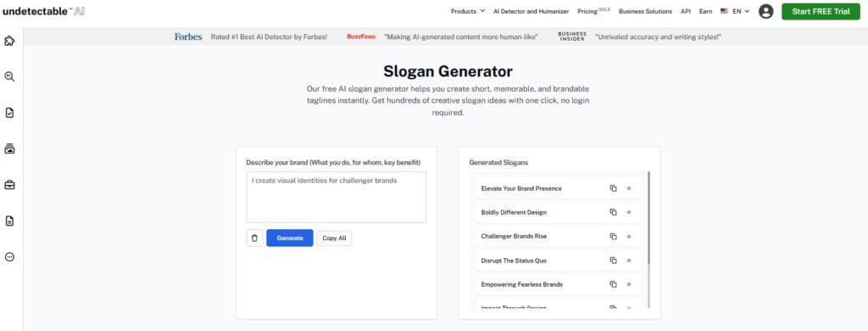Open the API navigation link
868x331 pixels.
pos(685,11)
